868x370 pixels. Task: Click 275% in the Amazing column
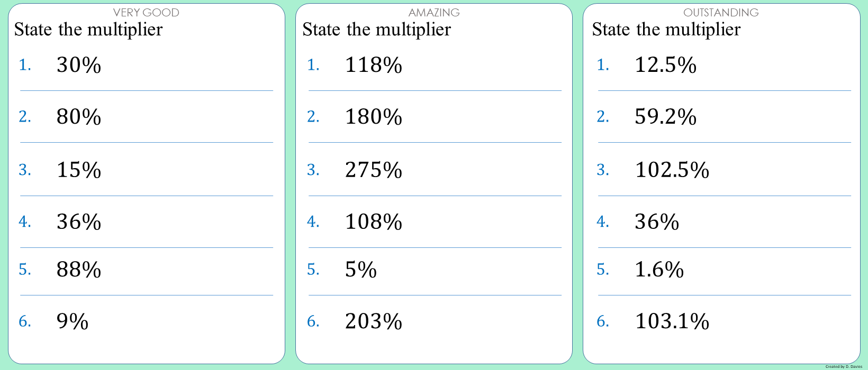(x=374, y=170)
